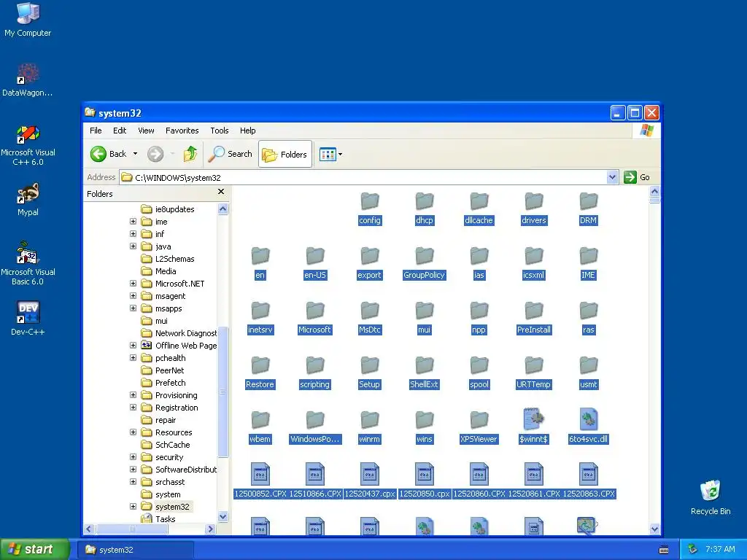
Task: Open the Tools menu
Action: point(219,131)
